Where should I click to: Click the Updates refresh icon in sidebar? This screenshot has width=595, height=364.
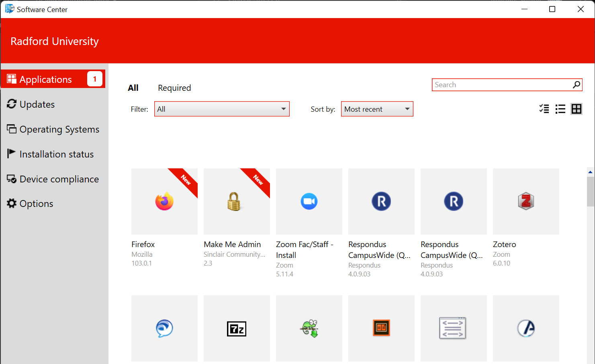click(12, 104)
